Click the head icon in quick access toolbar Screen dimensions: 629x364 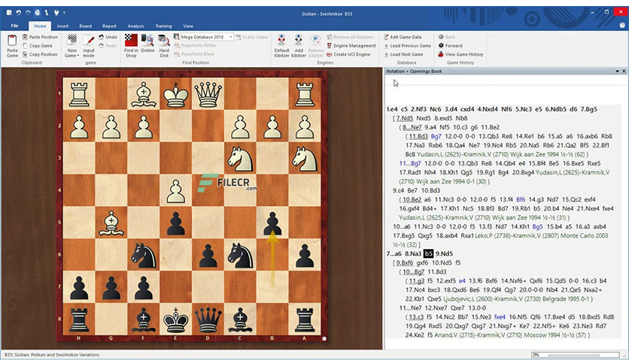pyautogui.click(x=38, y=13)
